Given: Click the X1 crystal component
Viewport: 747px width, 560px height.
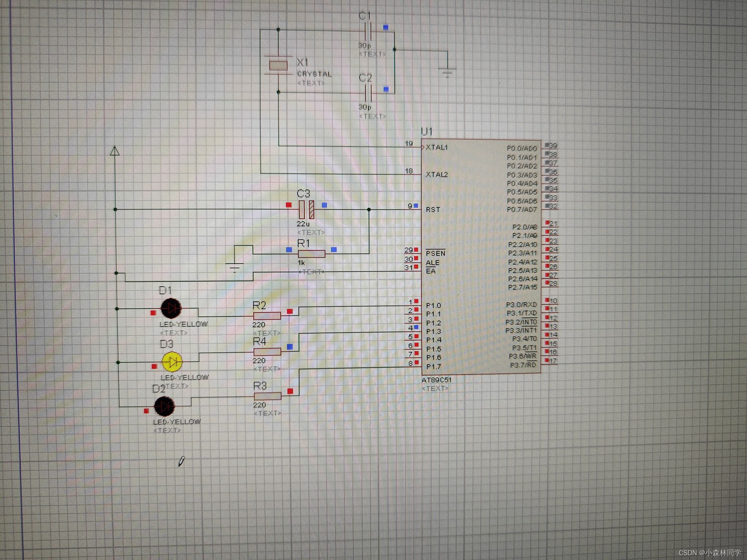Looking at the screenshot, I should tap(278, 66).
